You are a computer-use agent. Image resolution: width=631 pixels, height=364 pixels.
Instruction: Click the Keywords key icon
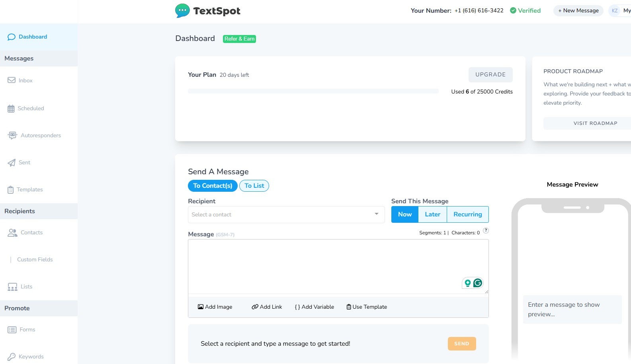pyautogui.click(x=12, y=357)
